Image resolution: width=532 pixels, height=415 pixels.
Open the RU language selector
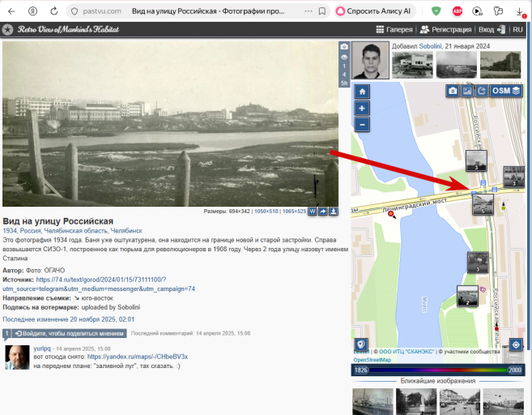pyautogui.click(x=517, y=29)
